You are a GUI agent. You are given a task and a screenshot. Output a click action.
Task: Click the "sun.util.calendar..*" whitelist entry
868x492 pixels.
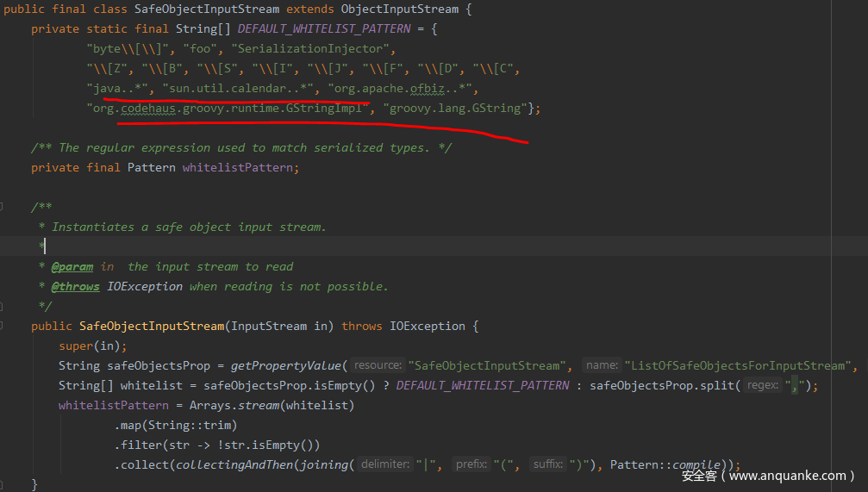pos(240,89)
